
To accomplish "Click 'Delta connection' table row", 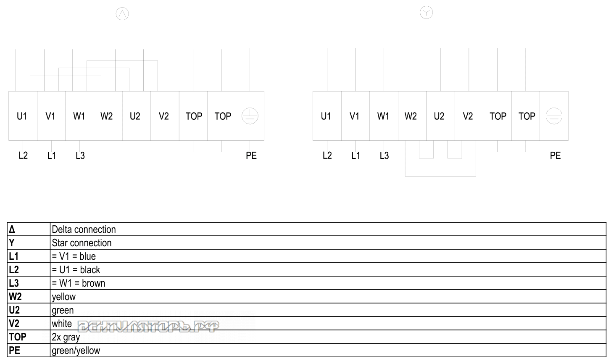I will pyautogui.click(x=307, y=229).
